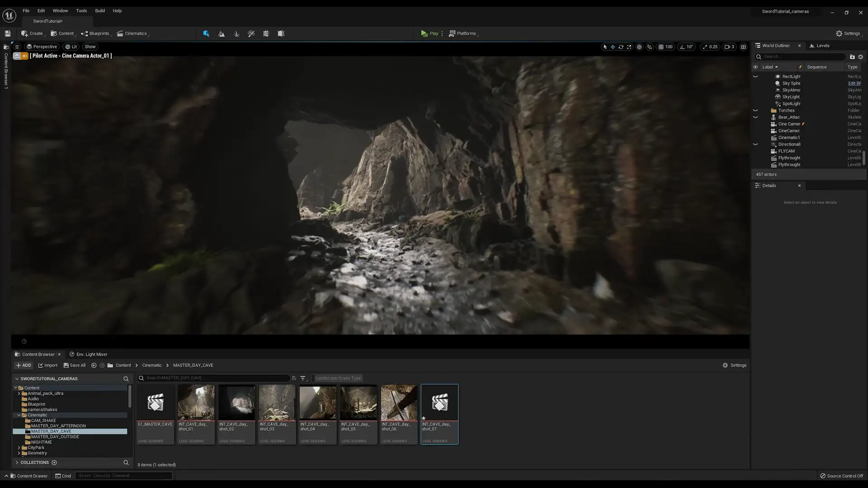Expand the CityPark folder in tree

(x=19, y=448)
